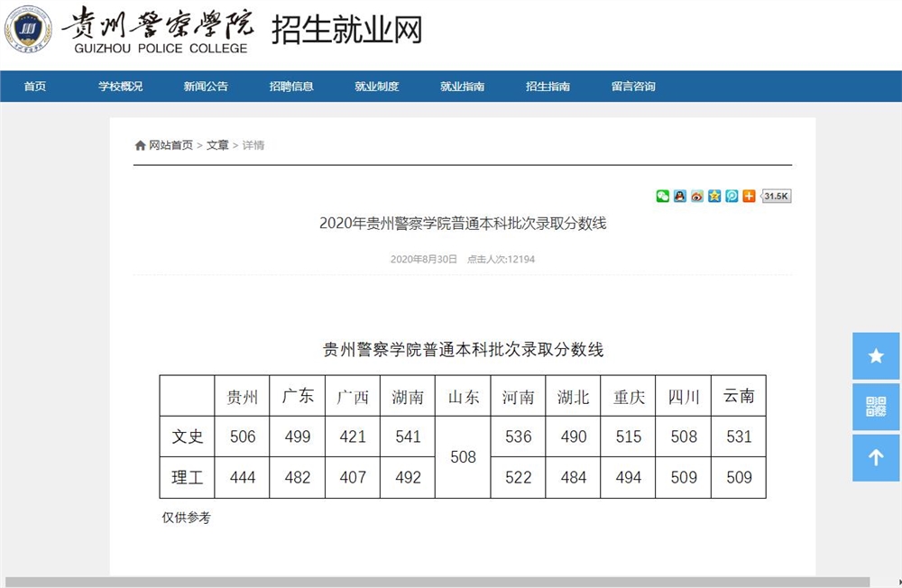
Task: Click the 河南 column header
Action: [x=519, y=397]
